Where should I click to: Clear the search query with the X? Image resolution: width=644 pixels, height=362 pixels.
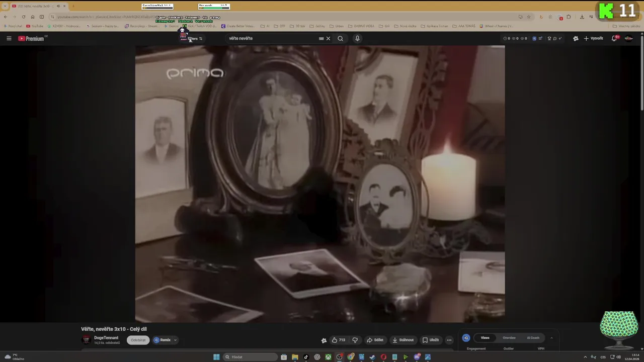coord(328,38)
